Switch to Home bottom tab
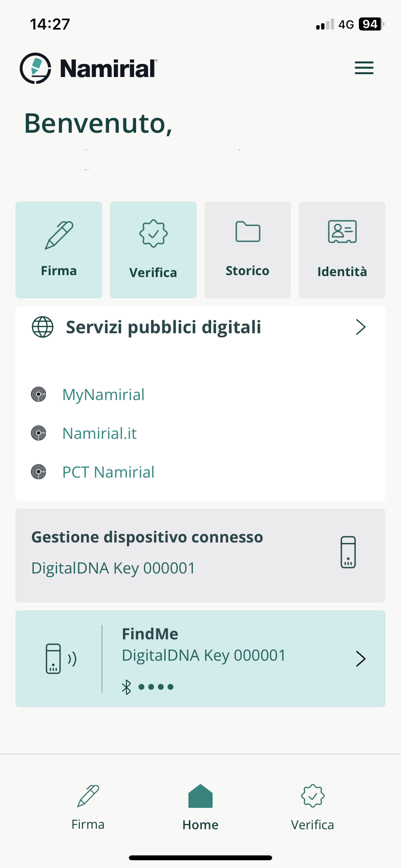This screenshot has width=401, height=868. pyautogui.click(x=200, y=807)
